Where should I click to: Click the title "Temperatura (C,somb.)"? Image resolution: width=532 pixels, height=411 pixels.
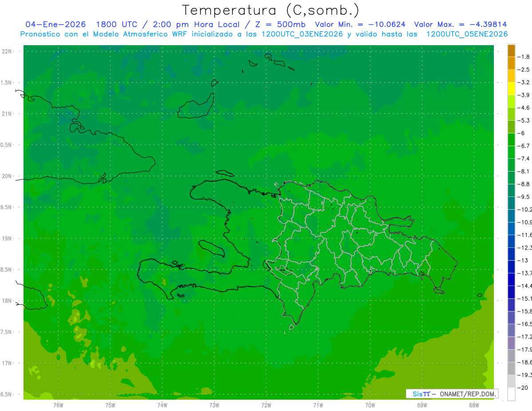coord(271,10)
